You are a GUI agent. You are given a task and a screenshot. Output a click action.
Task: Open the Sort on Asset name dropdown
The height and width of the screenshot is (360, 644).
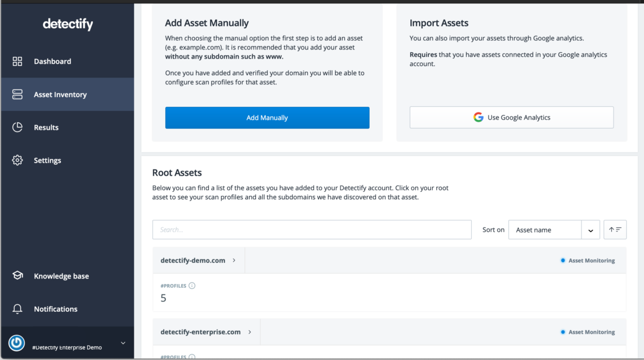[x=554, y=230]
